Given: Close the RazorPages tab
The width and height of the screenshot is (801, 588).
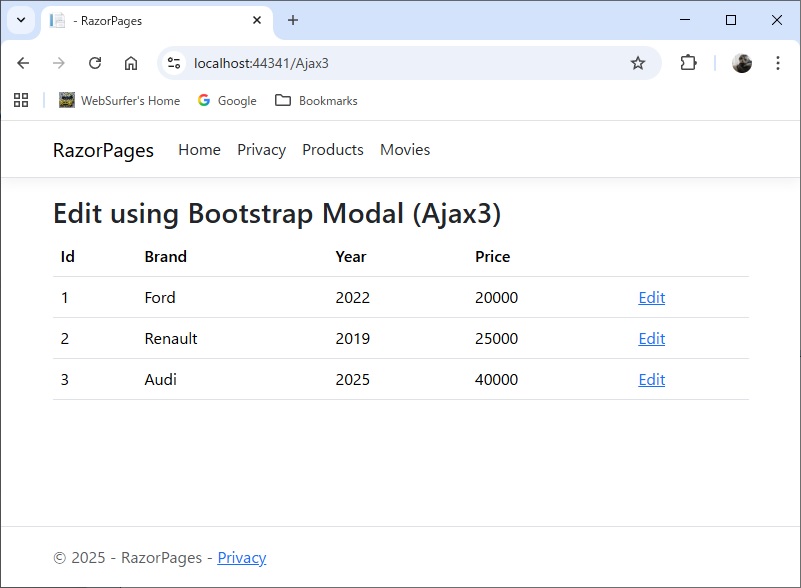Looking at the screenshot, I should coord(257,20).
